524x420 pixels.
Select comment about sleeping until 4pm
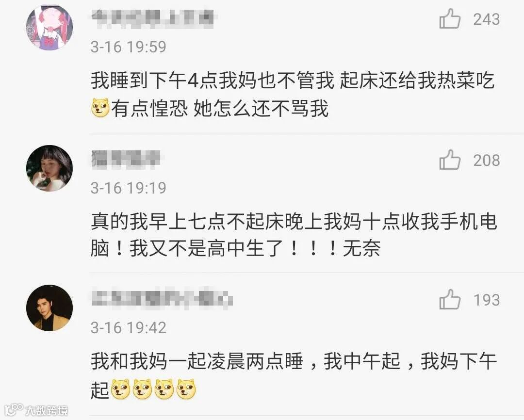pos(293,94)
